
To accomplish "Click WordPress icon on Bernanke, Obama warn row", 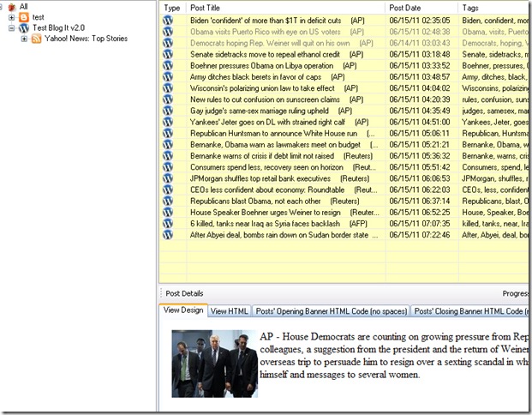I will (168, 144).
